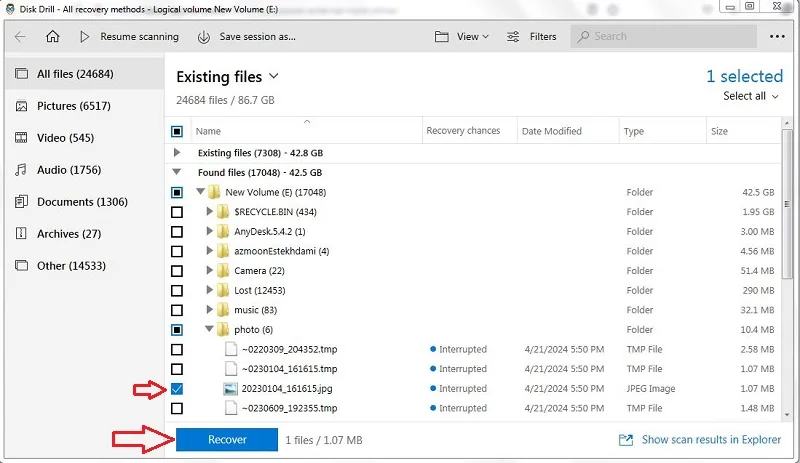Screen dimensions: 800x463
Task: Click the Other category icon
Action: [21, 265]
